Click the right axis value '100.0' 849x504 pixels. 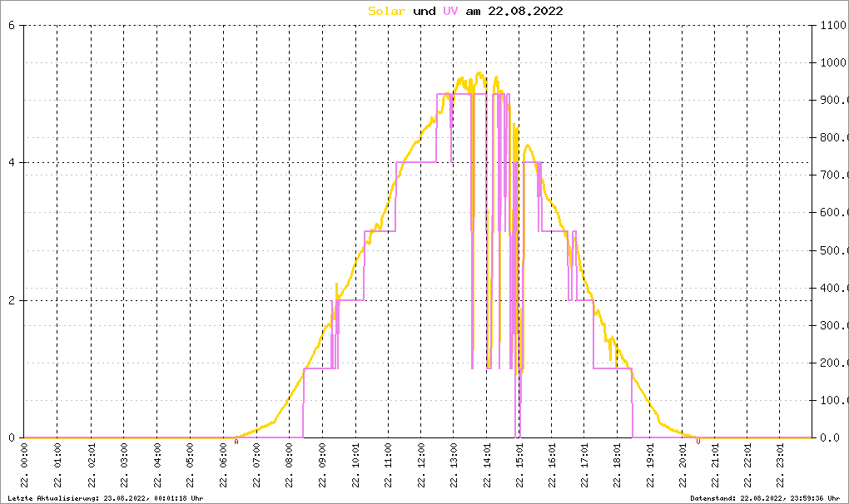click(834, 400)
